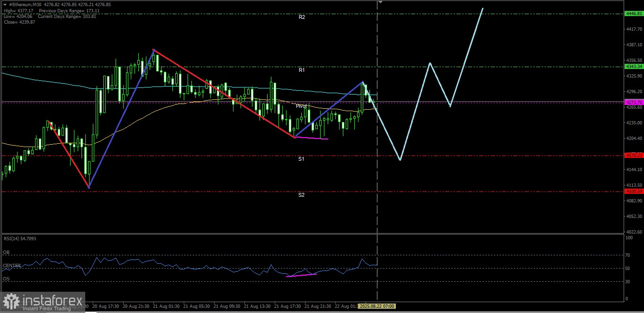Click the OS level label in RSI pane
The height and width of the screenshot is (313, 644).
(6, 279)
